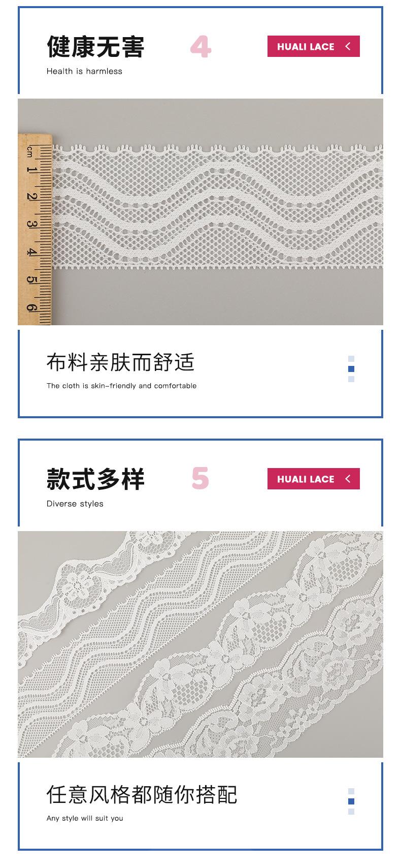Select the top light dot beside skin-friendly text
Screen dimensions: 401x868
pos(351,359)
